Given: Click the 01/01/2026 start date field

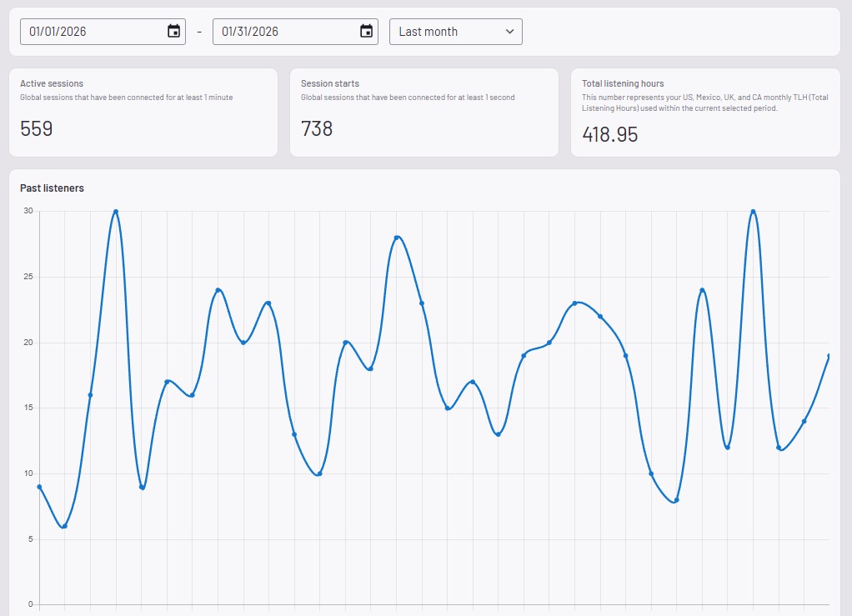Looking at the screenshot, I should (88, 32).
